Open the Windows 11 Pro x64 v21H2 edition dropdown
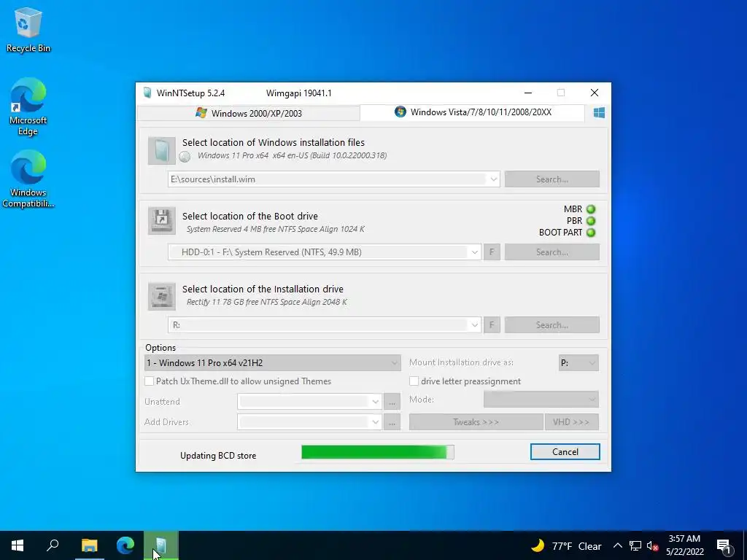747x560 pixels. pos(272,363)
